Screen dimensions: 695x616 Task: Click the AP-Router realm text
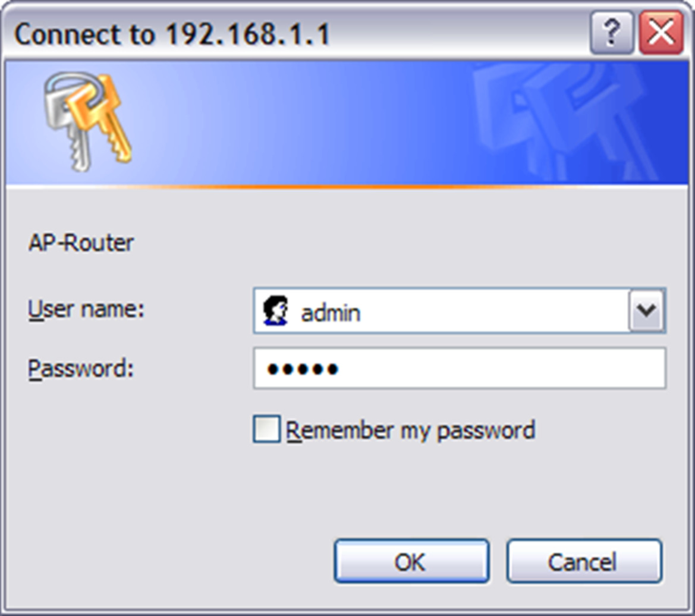81,243
